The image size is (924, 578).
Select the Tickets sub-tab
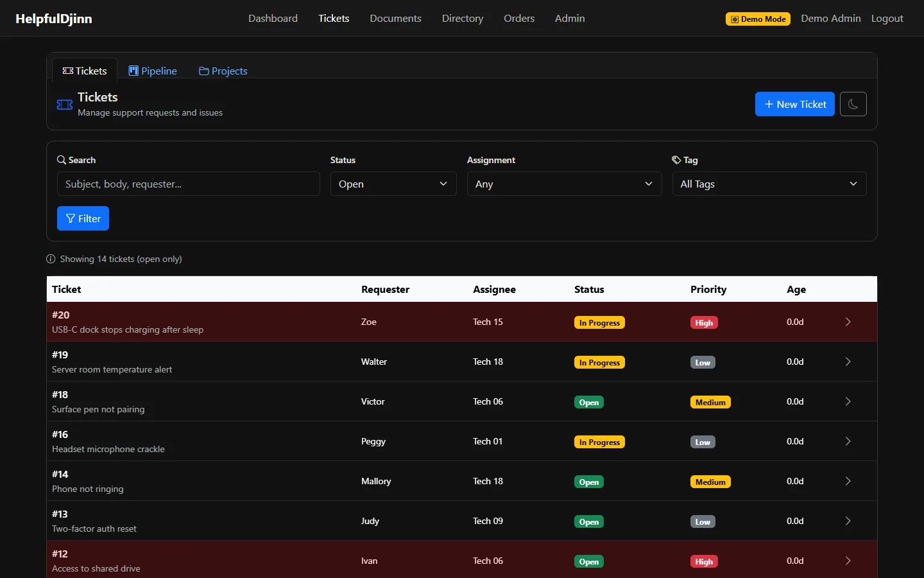click(x=85, y=71)
